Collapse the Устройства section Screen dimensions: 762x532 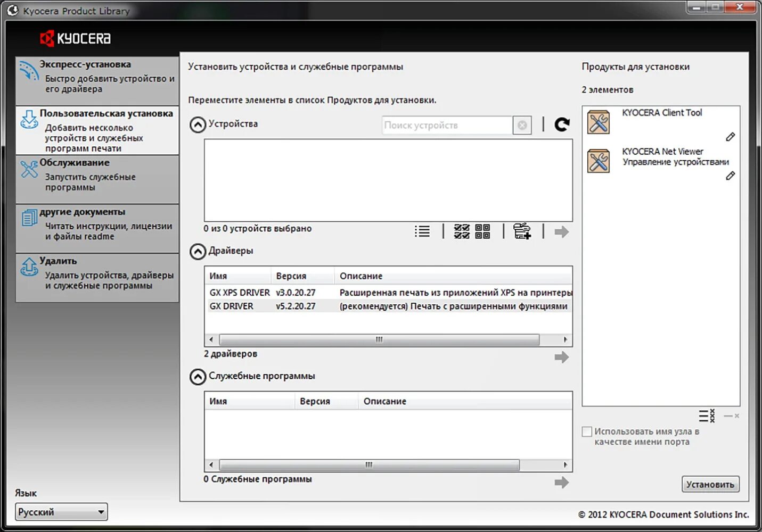point(198,125)
